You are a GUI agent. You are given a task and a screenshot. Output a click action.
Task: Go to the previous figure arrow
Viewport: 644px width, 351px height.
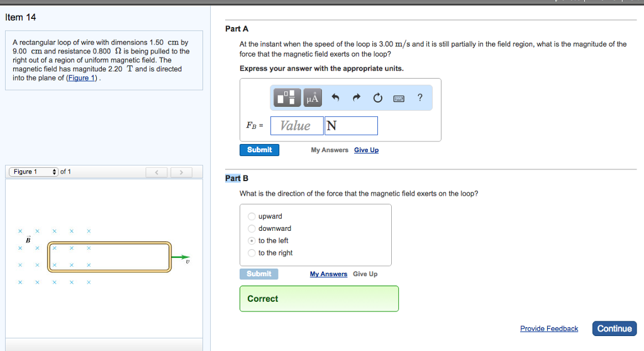[x=157, y=172]
